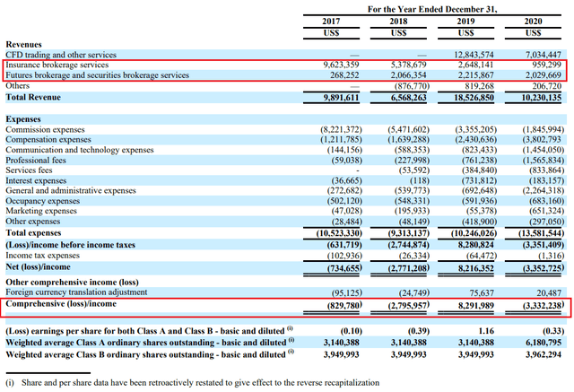The image size is (574, 392).
Task: Select Total expenses 2020 value (13,581,544)
Action: 541,233
